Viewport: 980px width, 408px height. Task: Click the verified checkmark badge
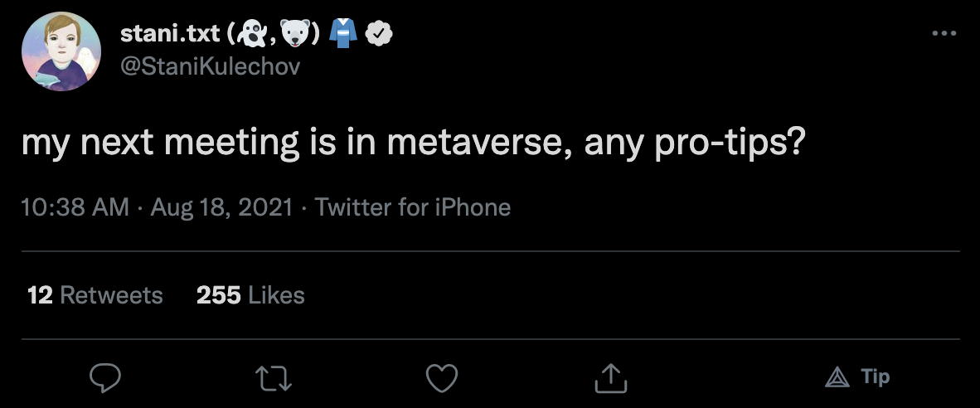(x=378, y=34)
